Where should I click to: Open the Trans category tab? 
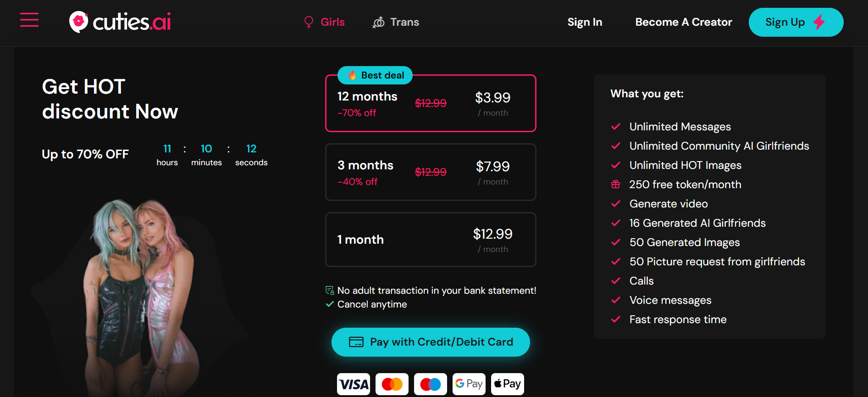396,22
